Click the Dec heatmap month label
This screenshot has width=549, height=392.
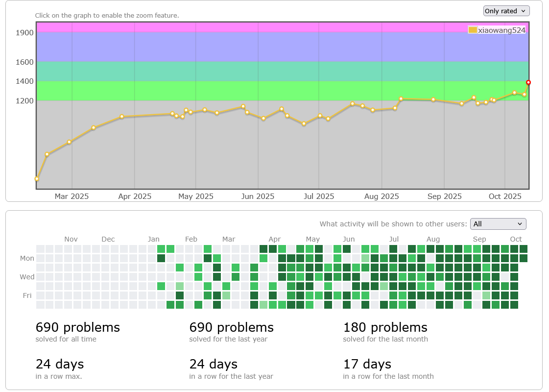[108, 239]
